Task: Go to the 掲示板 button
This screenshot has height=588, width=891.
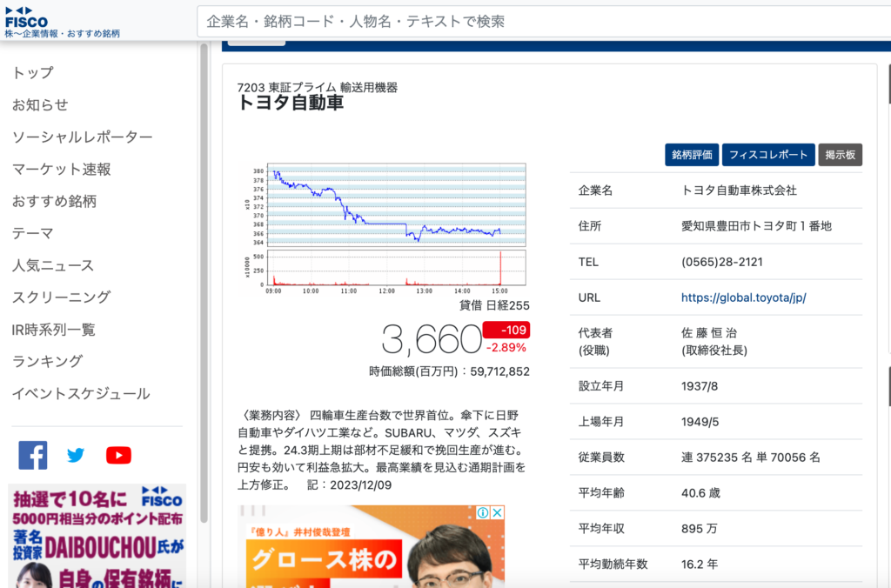Action: (x=840, y=155)
